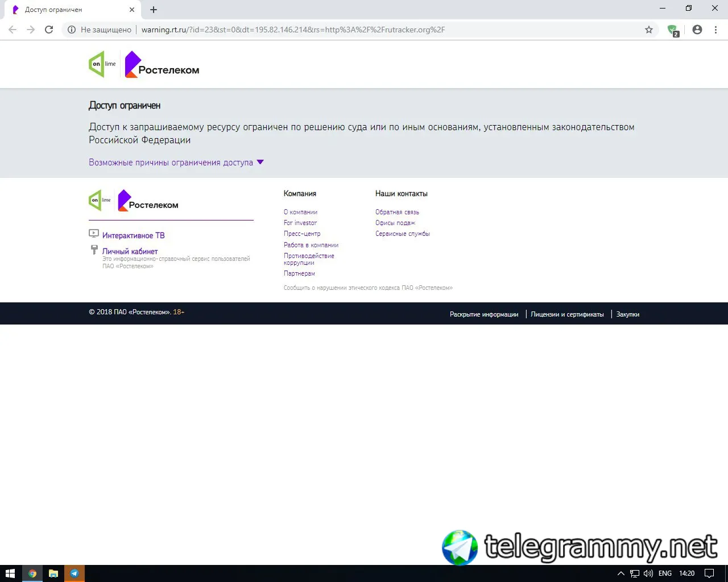Open Лицензии и сертификаты footer link

point(567,314)
